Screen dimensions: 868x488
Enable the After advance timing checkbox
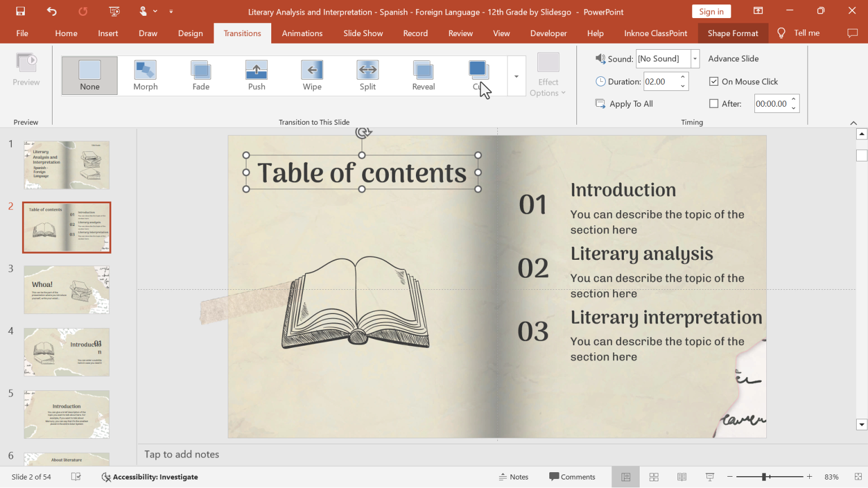(714, 103)
